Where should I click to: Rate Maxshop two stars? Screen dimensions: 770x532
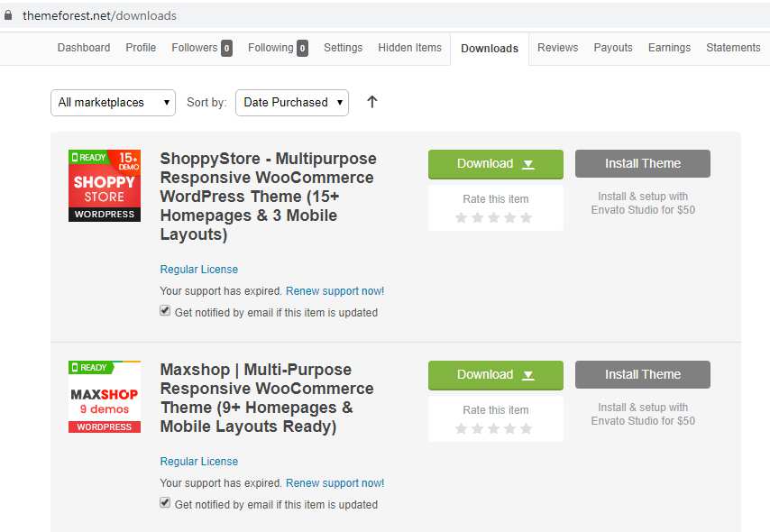click(477, 429)
